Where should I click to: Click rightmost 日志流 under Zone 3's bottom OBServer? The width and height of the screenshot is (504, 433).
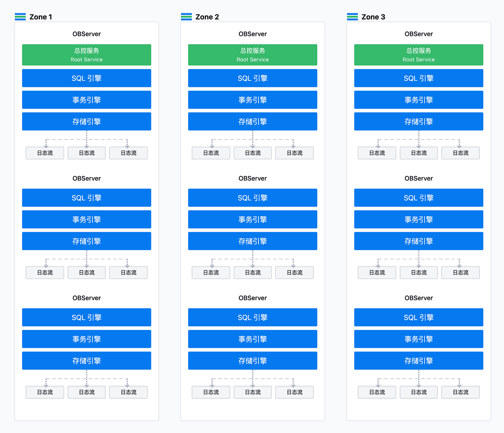pyautogui.click(x=461, y=392)
